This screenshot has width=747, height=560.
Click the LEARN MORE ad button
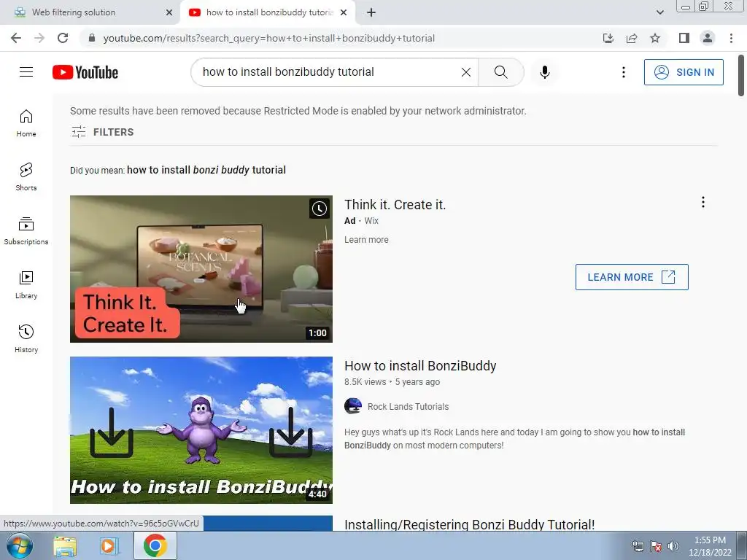click(632, 277)
